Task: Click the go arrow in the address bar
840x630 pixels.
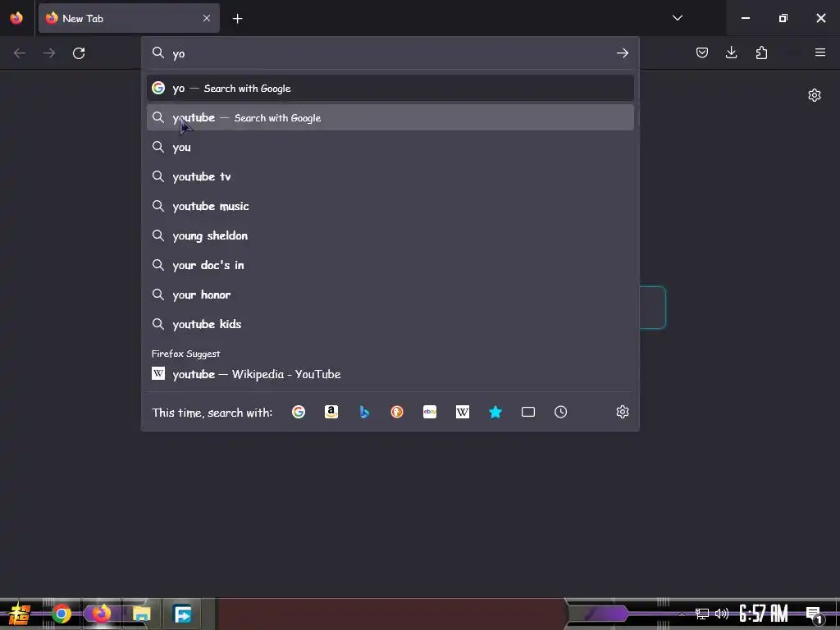Action: click(622, 53)
